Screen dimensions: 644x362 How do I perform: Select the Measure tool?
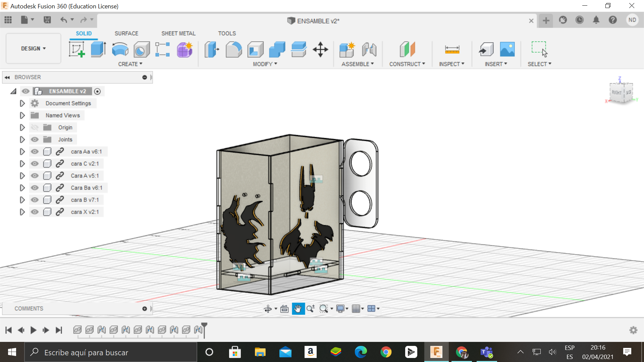[x=452, y=50]
